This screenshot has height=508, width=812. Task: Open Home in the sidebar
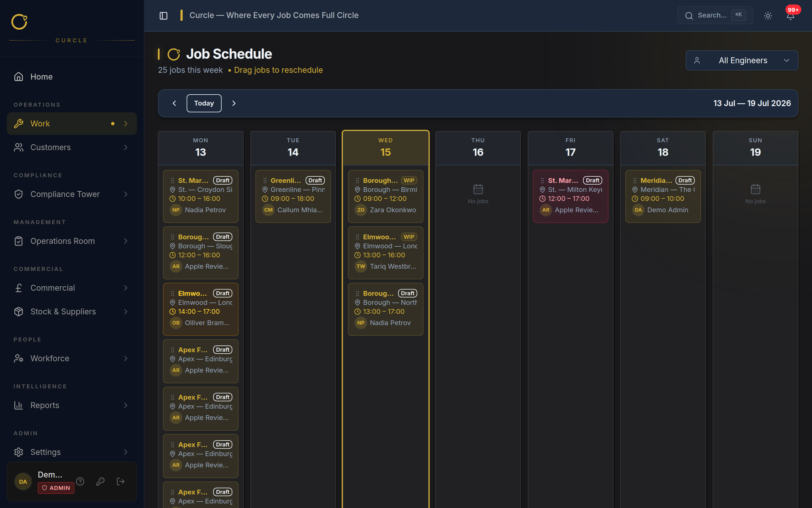click(x=72, y=76)
